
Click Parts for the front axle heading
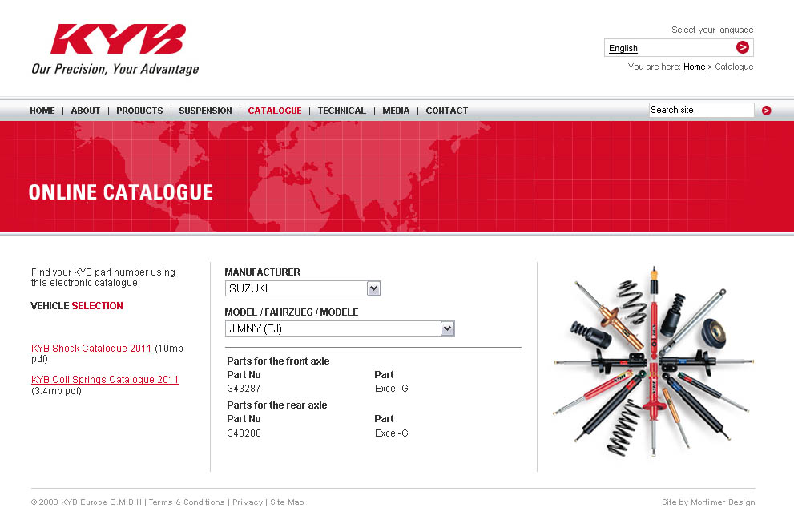click(278, 361)
